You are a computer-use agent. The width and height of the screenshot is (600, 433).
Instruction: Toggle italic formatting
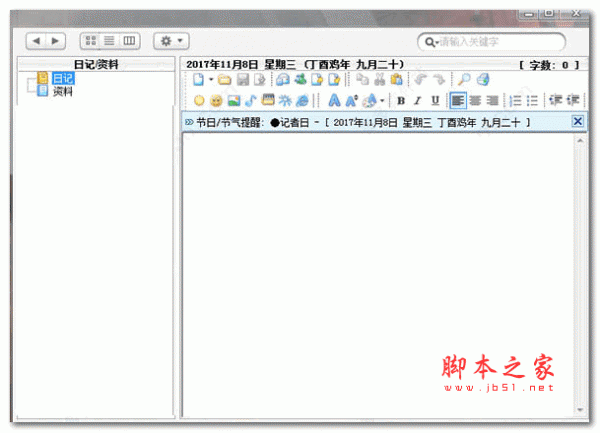point(418,101)
